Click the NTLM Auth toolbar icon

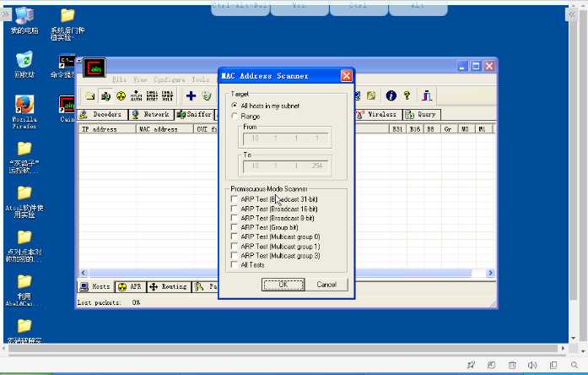point(136,95)
